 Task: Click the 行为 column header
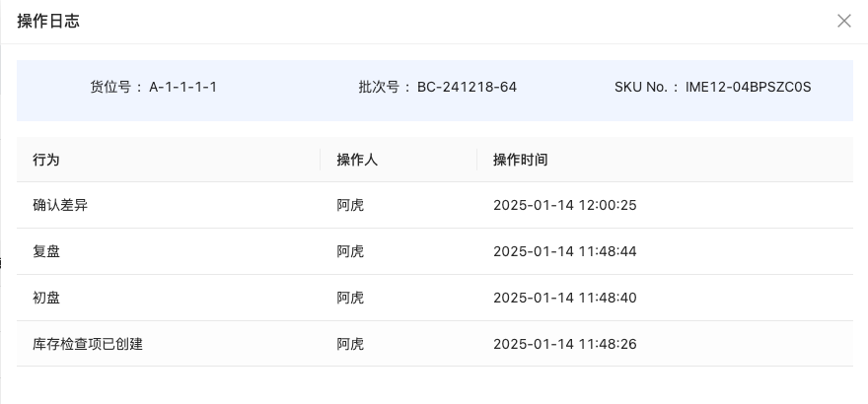46,160
